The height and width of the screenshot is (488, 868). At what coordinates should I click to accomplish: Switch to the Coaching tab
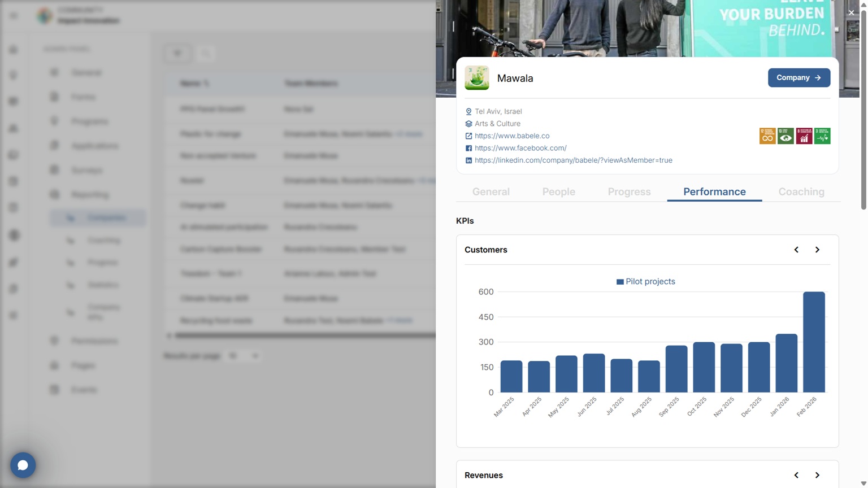pyautogui.click(x=801, y=191)
